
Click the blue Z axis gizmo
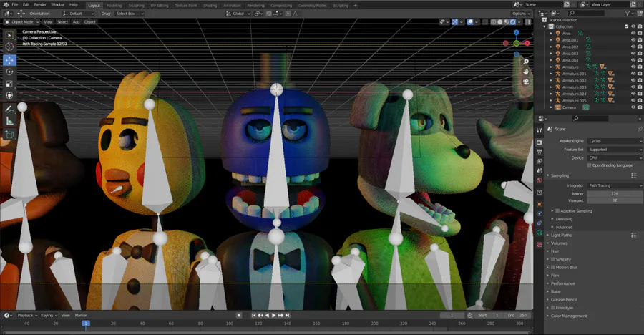pyautogui.click(x=516, y=32)
